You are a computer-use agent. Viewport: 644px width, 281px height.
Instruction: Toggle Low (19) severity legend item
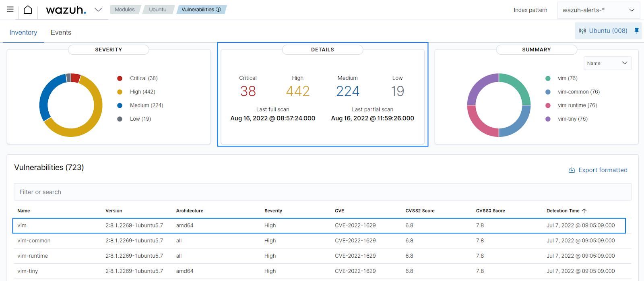point(134,119)
